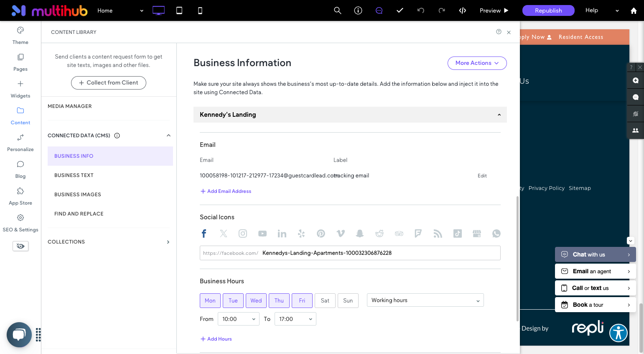The image size is (644, 354).
Task: Open the Widgets sidebar panel
Action: pos(20,89)
